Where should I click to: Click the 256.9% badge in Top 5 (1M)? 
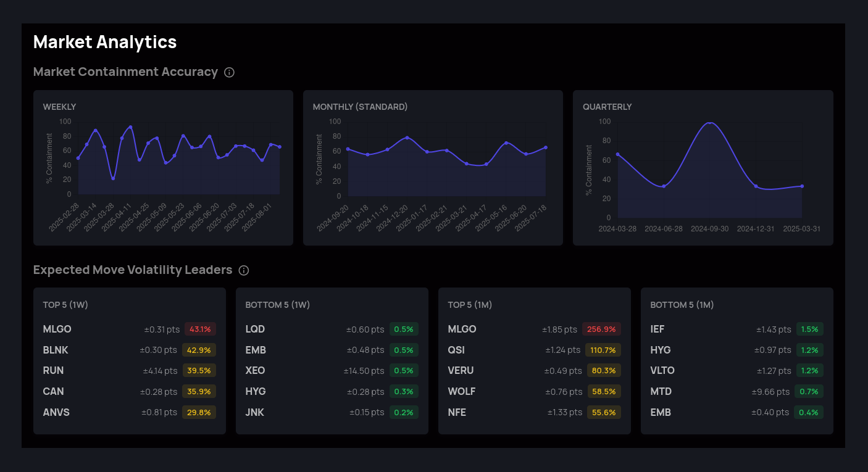601,329
